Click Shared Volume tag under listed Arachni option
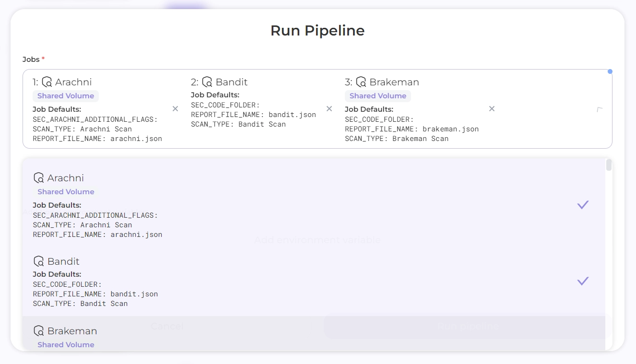 tap(66, 192)
